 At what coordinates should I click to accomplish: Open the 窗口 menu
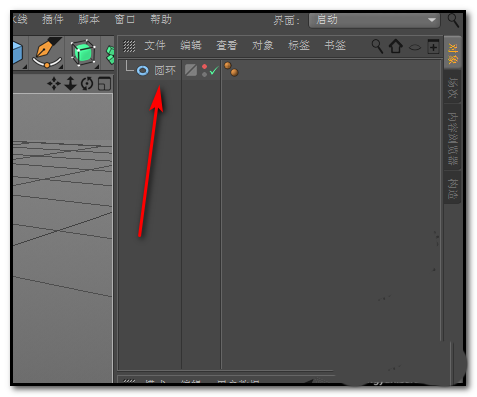click(125, 19)
